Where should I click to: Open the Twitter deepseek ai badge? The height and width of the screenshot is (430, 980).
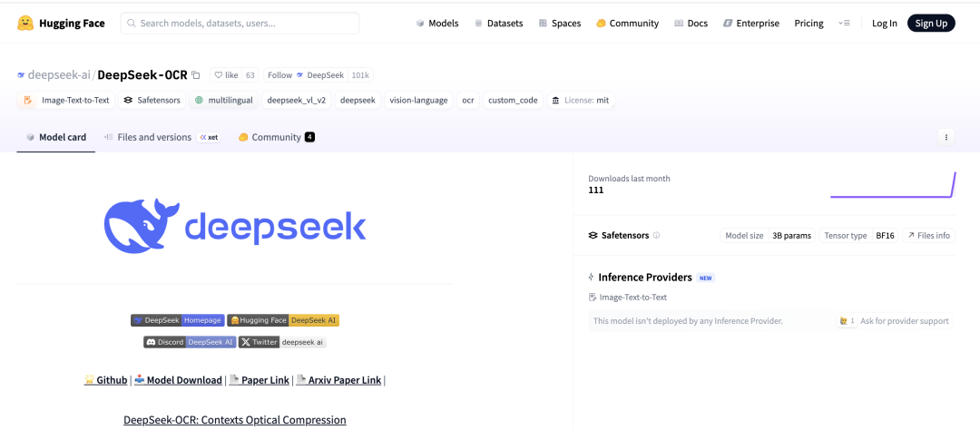[282, 342]
